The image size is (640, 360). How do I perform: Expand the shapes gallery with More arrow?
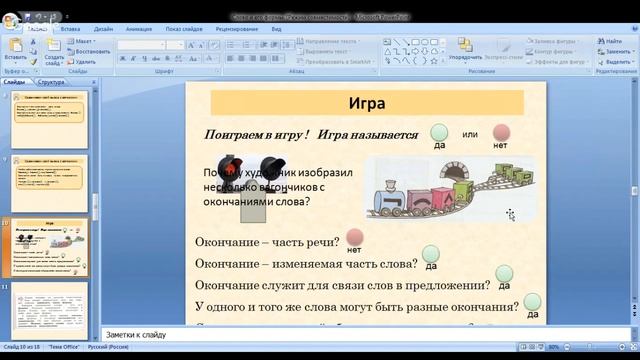tap(443, 61)
